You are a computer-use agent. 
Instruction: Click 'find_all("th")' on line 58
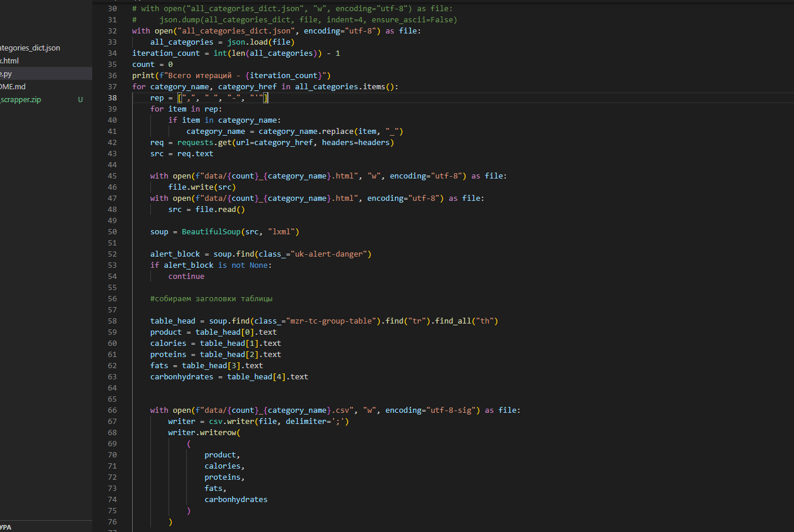coord(466,321)
